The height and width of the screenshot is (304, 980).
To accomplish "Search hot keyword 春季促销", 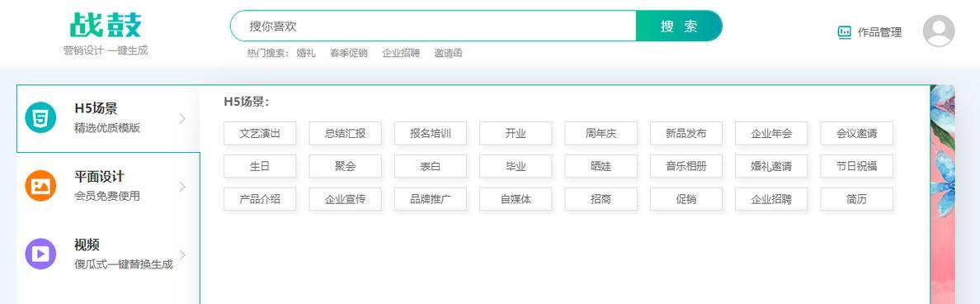I will click(349, 53).
